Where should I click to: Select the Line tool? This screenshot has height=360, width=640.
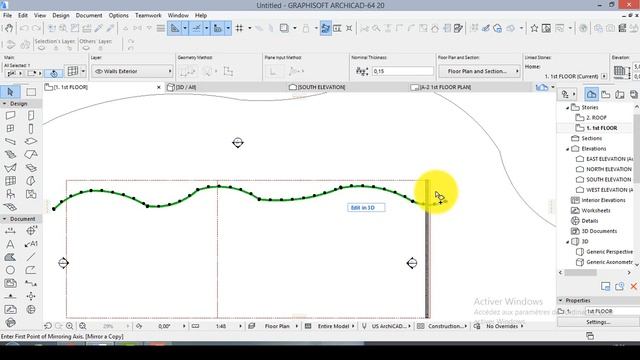(31, 257)
